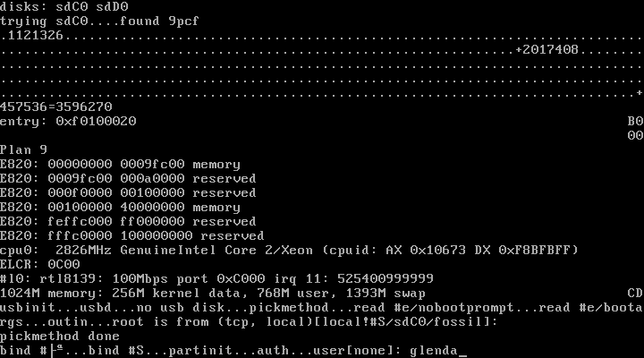644x358 pixels.
Task: Click the 'Plan 9' boot banner text
Action: coord(22,149)
